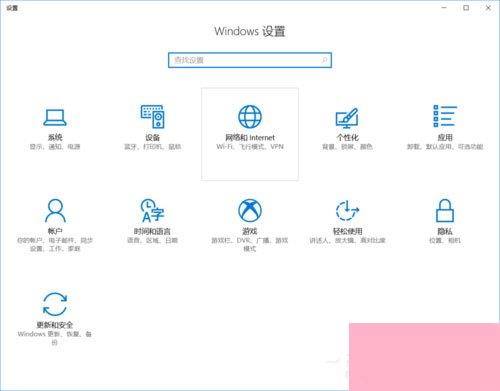Viewport: 500px width, 391px height.
Task: Click the 应用 label
Action: coord(445,137)
